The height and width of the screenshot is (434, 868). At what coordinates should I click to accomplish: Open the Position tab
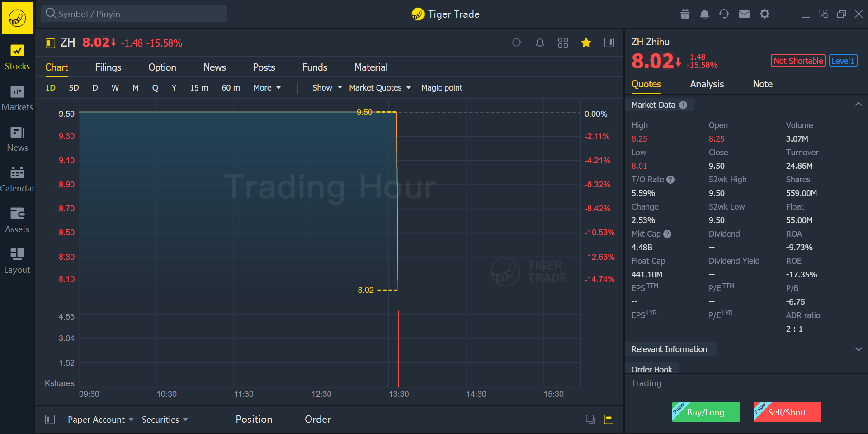pos(254,420)
